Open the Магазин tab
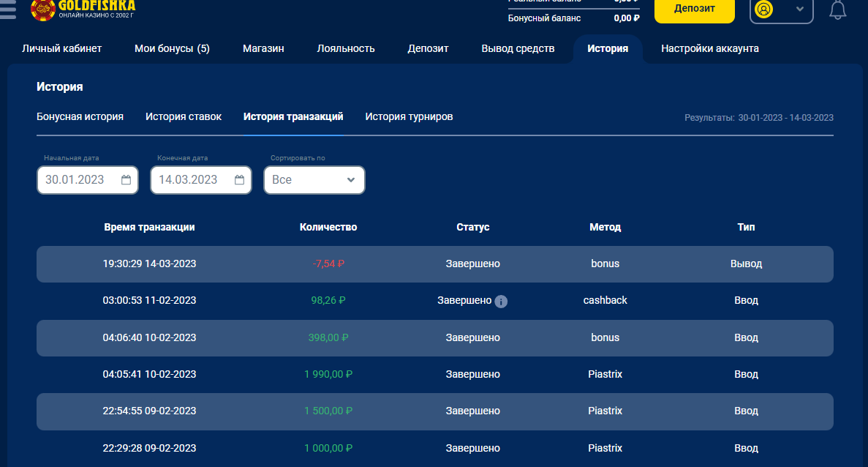 263,49
